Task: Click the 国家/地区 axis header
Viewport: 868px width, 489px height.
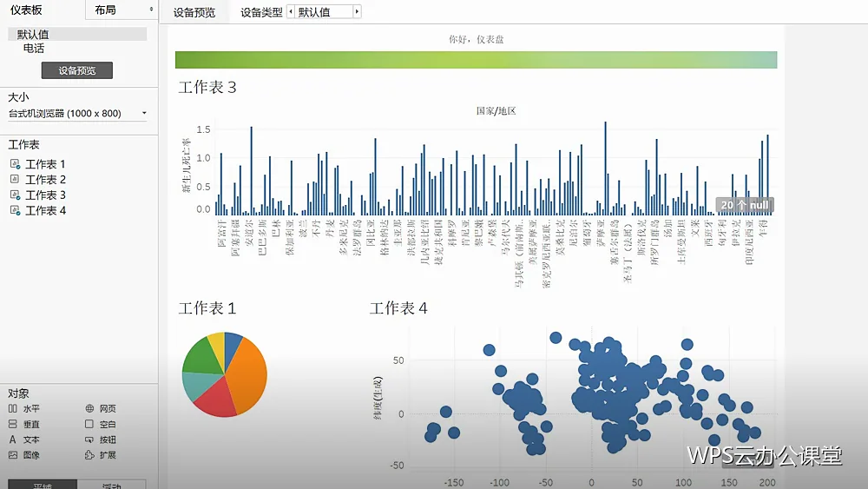Action: [496, 111]
